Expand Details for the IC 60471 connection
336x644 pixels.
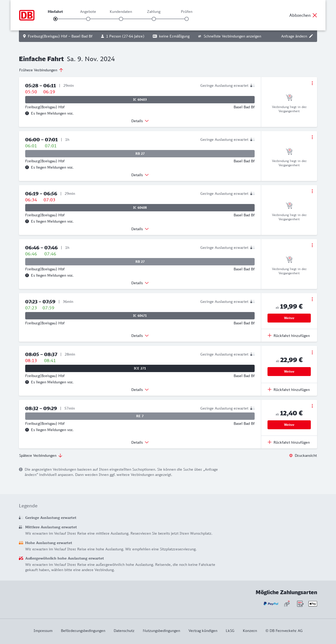click(140, 336)
